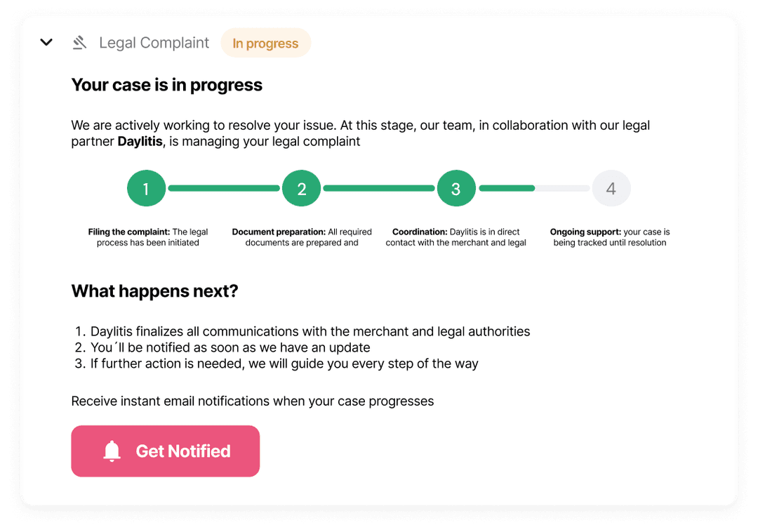Click the bell icon in Get Notified
Image resolution: width=758 pixels, height=532 pixels.
(112, 451)
